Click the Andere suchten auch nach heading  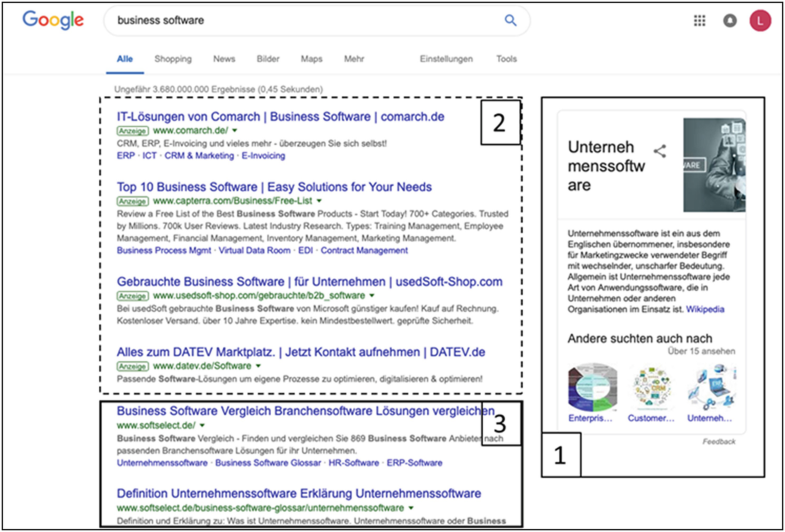tap(640, 338)
